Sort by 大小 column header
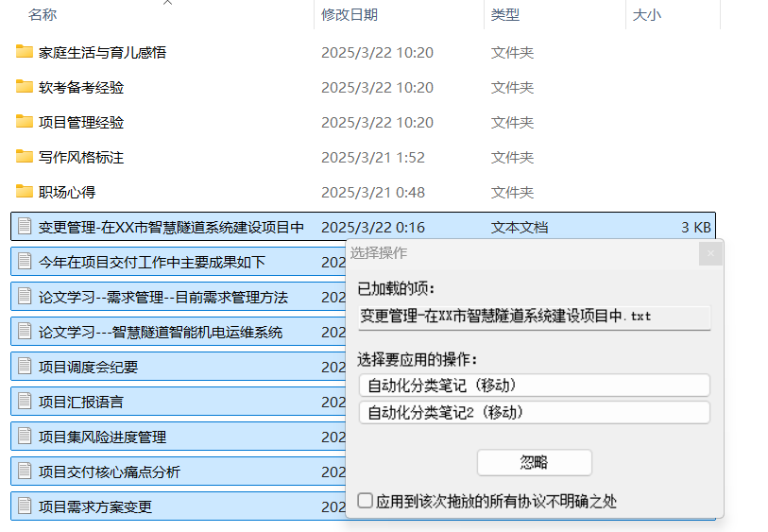 [x=646, y=15]
